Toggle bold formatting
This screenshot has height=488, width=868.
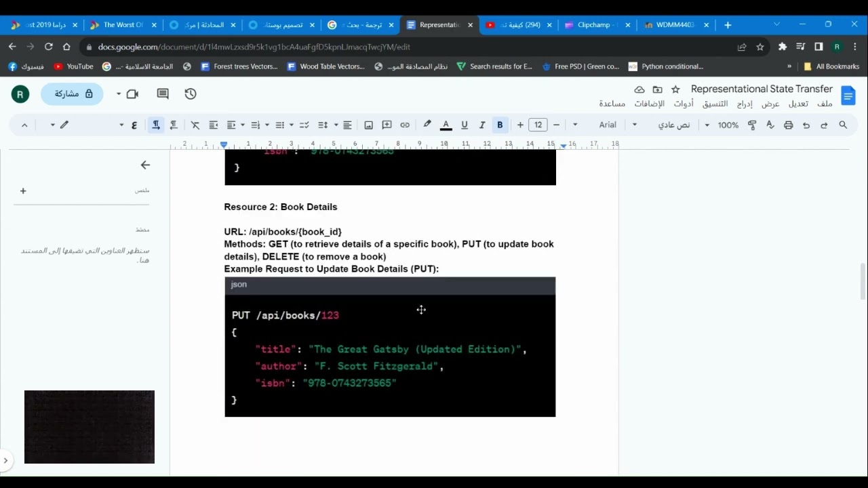click(x=500, y=125)
